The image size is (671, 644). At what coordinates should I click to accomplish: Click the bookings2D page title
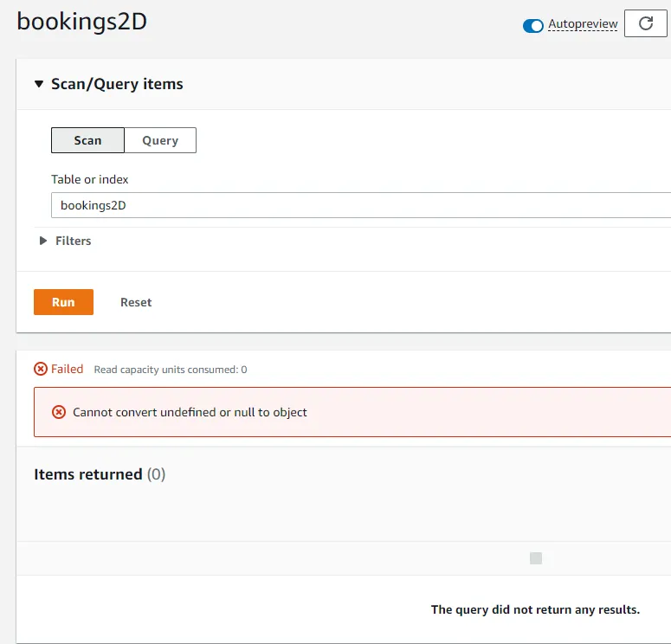click(82, 22)
